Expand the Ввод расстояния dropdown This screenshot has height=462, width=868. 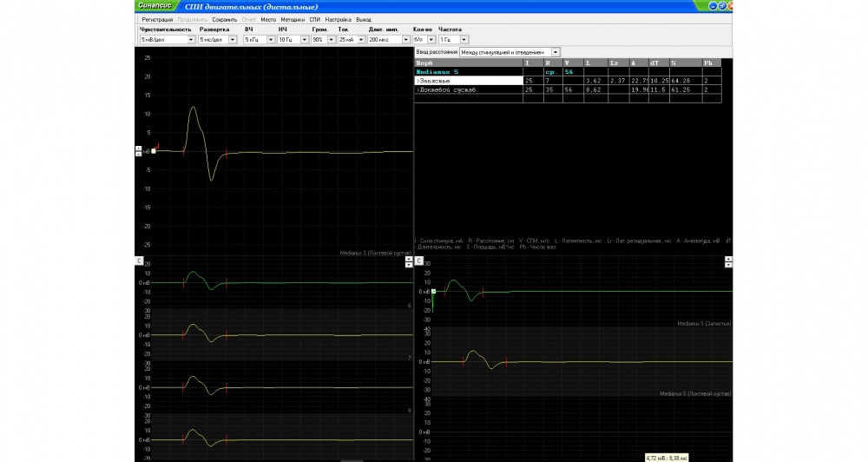[x=556, y=52]
